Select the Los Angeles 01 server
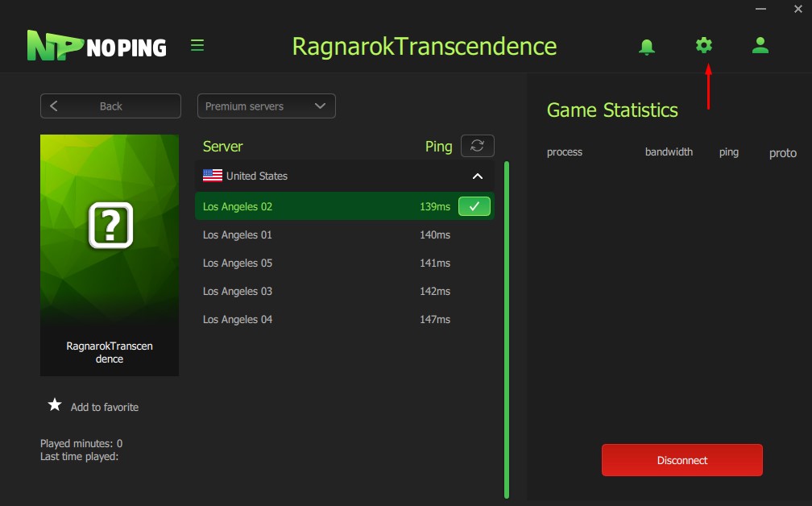The image size is (812, 506). (x=345, y=234)
